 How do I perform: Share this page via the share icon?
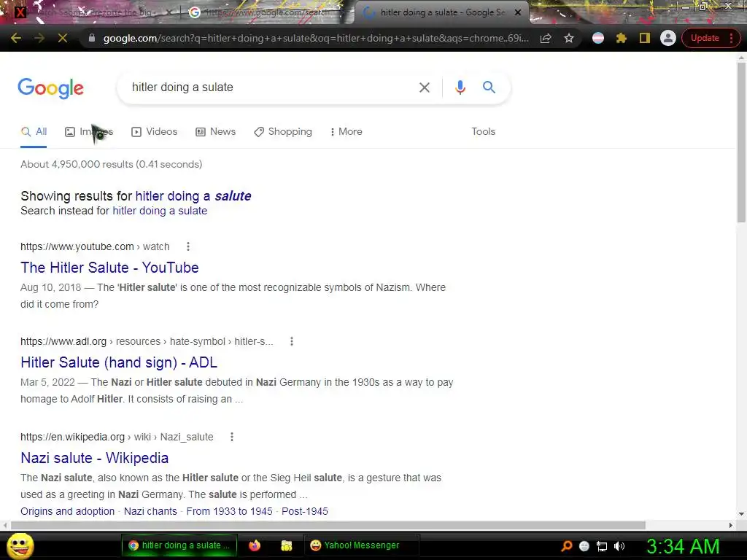(x=546, y=38)
